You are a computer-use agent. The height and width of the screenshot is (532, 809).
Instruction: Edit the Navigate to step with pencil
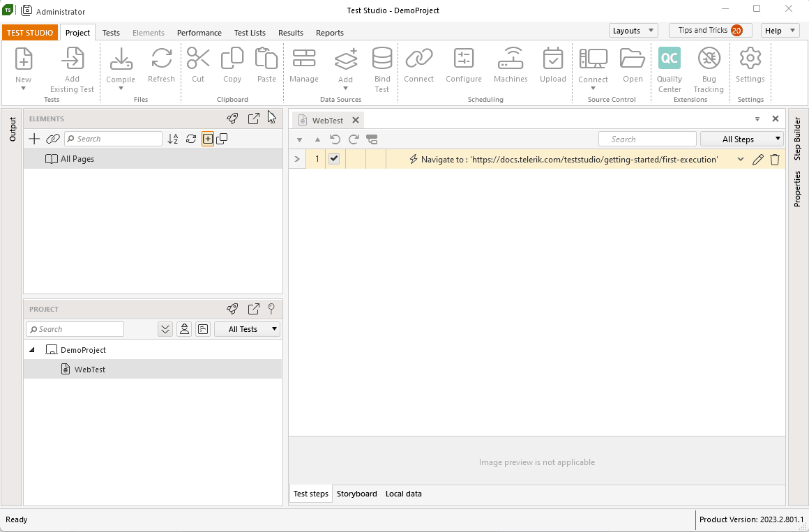tap(757, 160)
